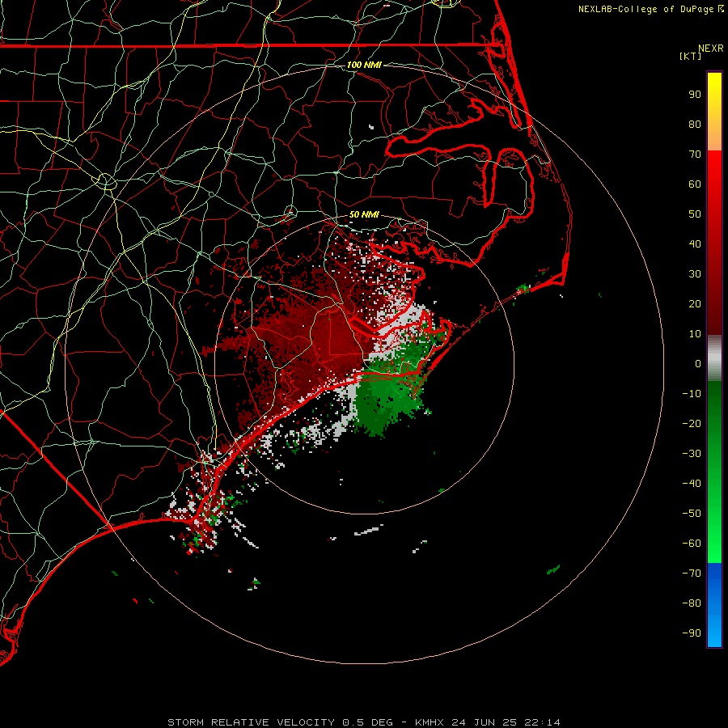Click the -60 scale value
Viewport: 728px width, 728px height.
[692, 544]
